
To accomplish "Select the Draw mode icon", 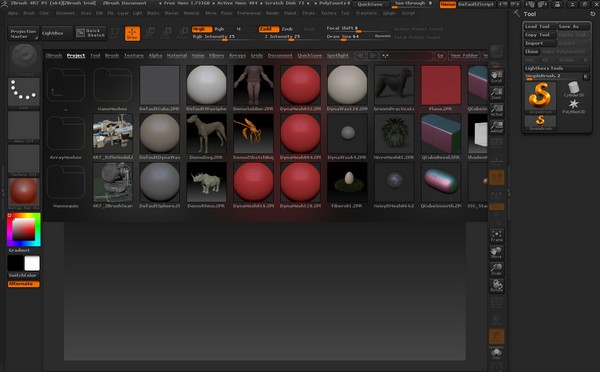I will (132, 34).
